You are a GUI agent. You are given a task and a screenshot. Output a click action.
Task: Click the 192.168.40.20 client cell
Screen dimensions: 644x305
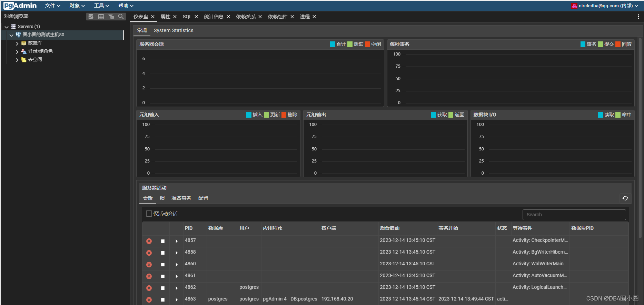coord(337,299)
